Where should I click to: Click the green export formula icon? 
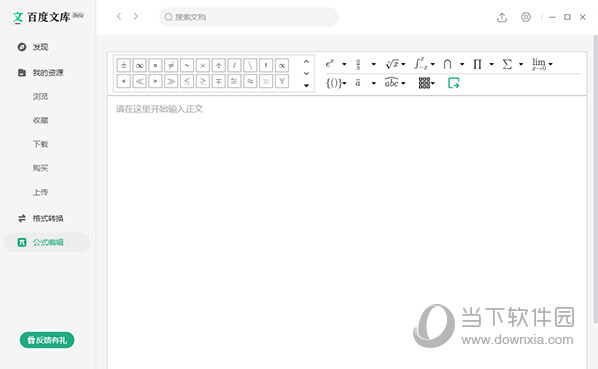click(x=453, y=83)
